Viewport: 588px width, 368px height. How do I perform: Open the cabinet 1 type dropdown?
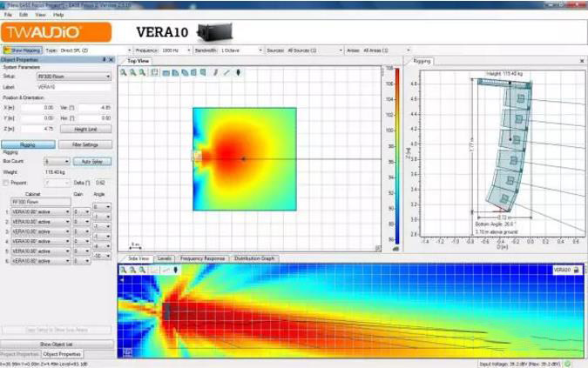40,212
